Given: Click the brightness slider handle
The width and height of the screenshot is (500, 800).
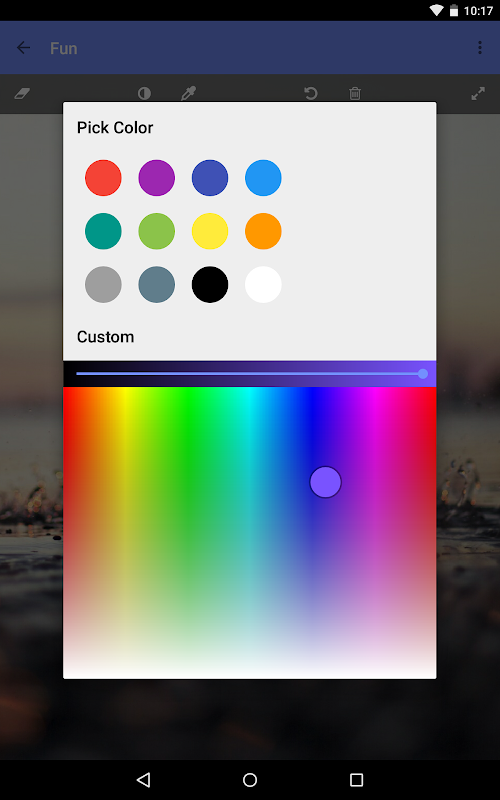Looking at the screenshot, I should tap(423, 374).
